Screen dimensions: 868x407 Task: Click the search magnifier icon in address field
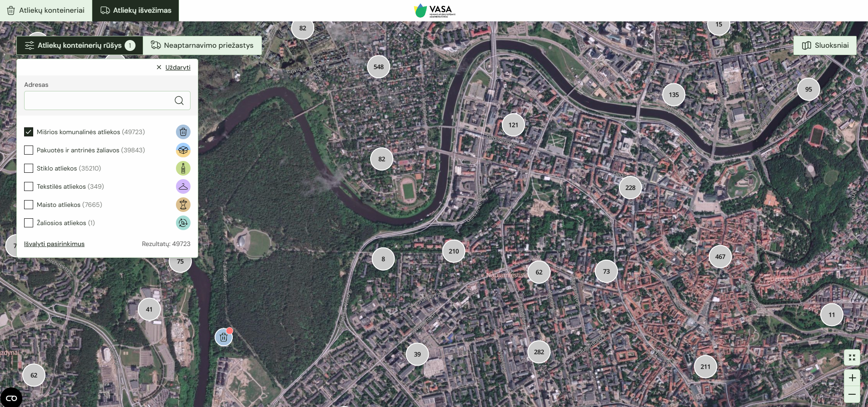[179, 100]
